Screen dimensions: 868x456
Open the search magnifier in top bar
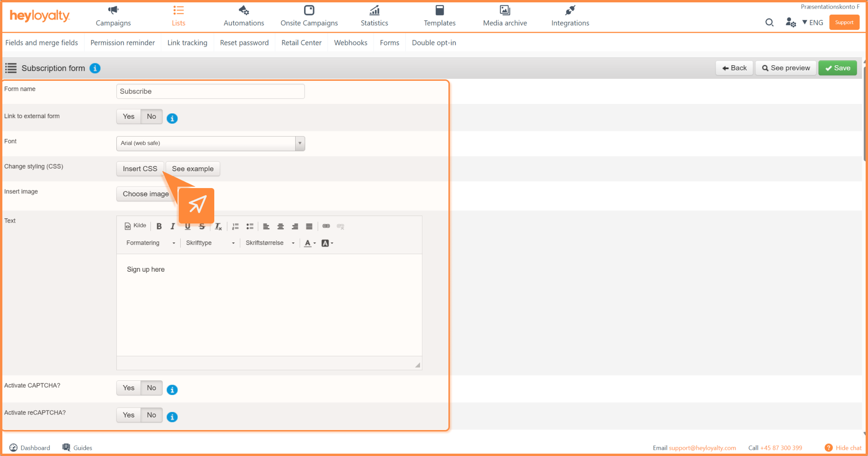[769, 22]
